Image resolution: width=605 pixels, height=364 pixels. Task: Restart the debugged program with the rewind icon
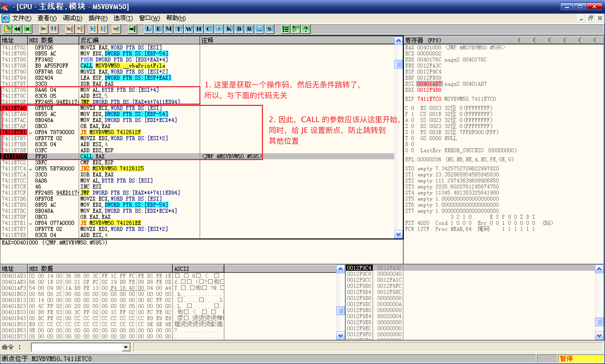click(x=17, y=29)
